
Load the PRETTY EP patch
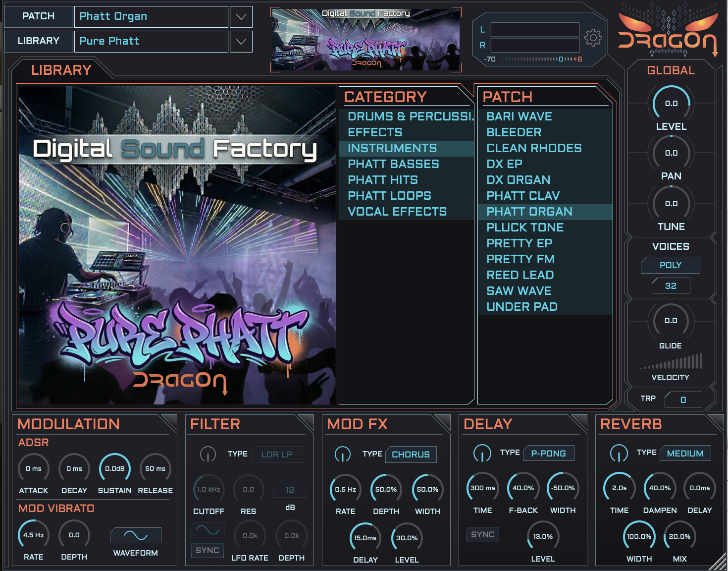click(545, 243)
